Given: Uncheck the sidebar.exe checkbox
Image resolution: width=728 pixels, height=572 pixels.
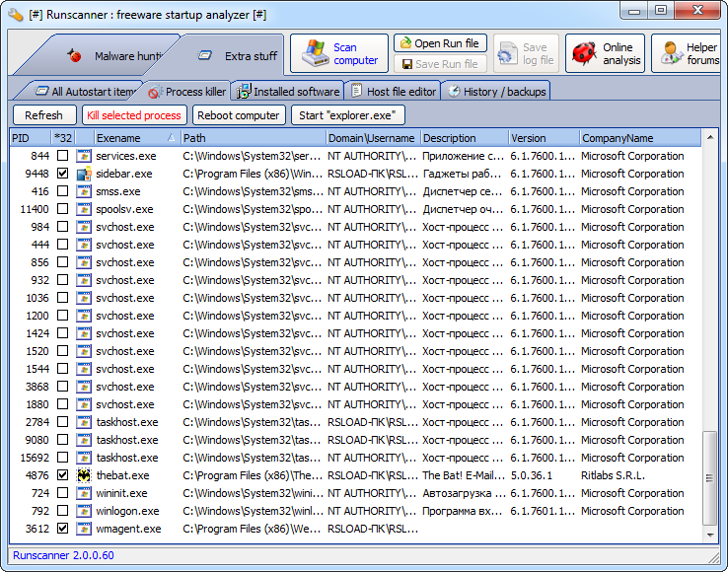Looking at the screenshot, I should 63,174.
